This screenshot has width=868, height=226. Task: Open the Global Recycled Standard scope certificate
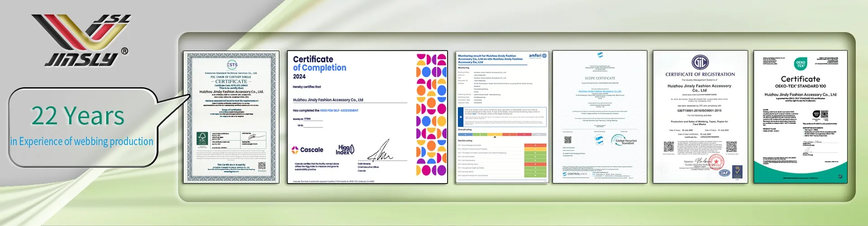[x=600, y=117]
